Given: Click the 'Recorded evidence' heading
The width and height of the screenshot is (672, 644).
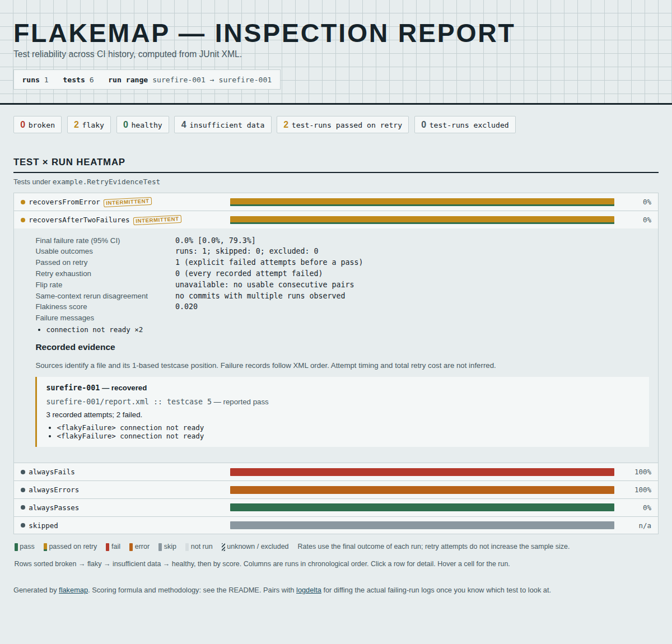Looking at the screenshot, I should (76, 347).
